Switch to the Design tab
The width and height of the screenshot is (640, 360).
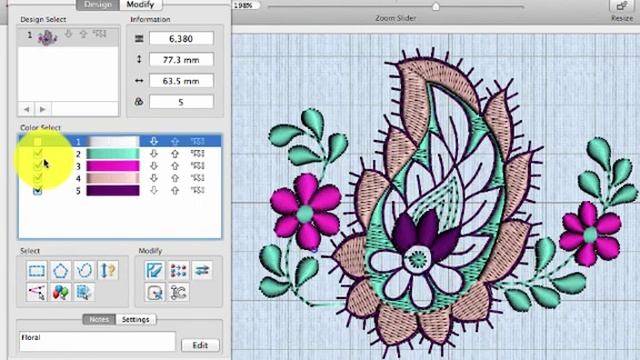[98, 4]
